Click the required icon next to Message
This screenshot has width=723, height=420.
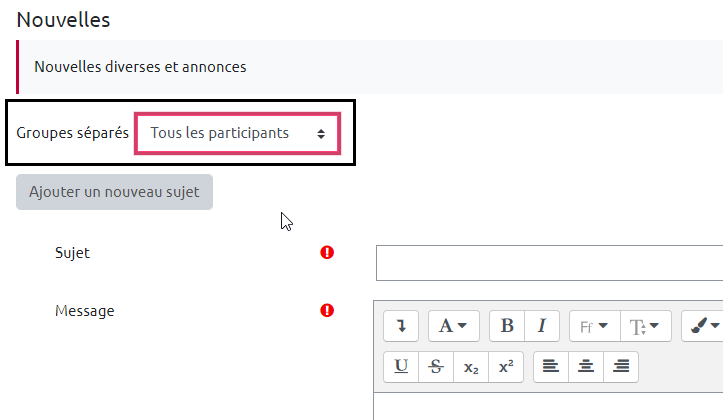tap(327, 311)
